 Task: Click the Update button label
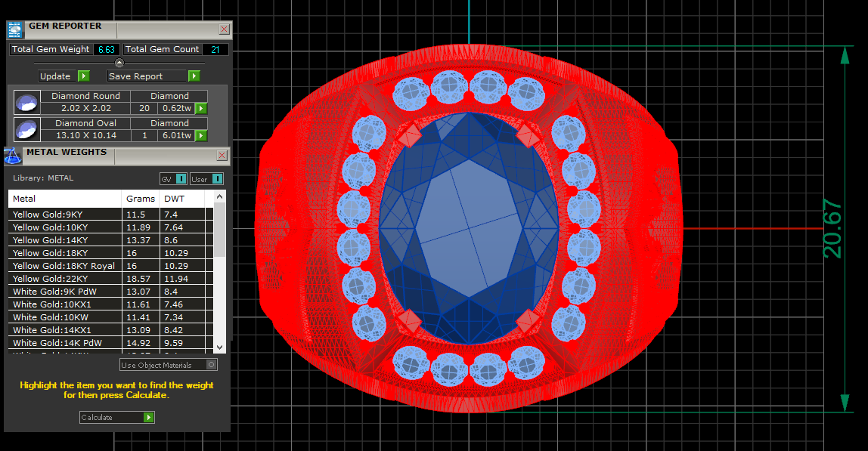55,76
